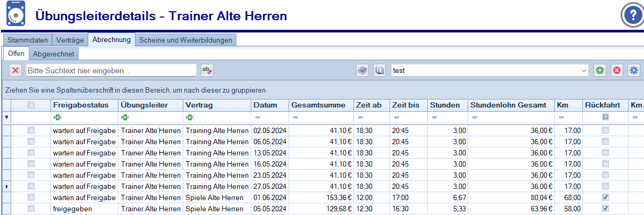
Task: Click the 129,68 € total cell
Action: [321, 209]
